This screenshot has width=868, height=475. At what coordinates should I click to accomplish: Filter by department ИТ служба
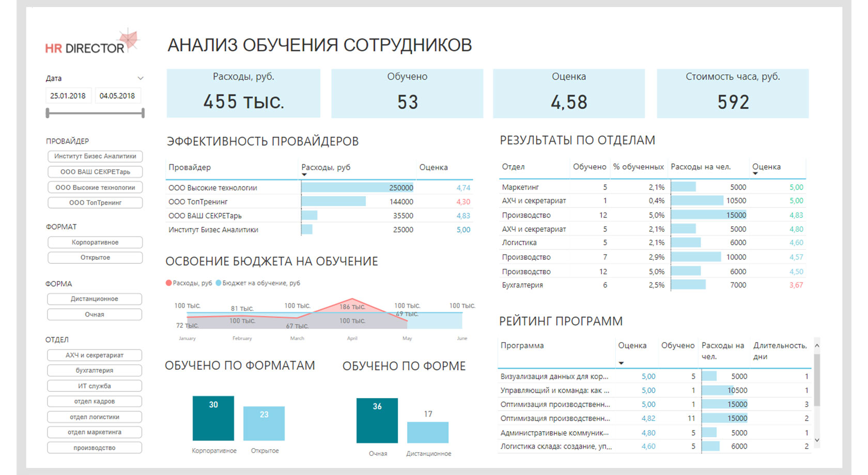pos(95,386)
